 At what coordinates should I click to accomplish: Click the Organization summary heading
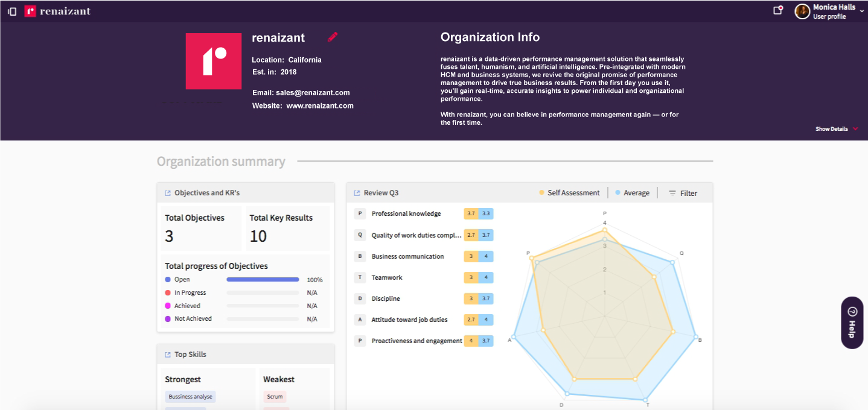[221, 162]
